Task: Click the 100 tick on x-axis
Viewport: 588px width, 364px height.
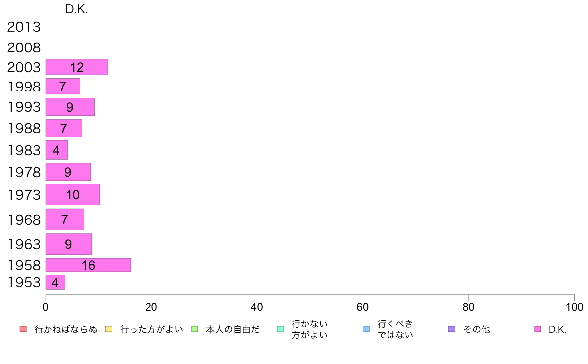Action: [x=574, y=307]
